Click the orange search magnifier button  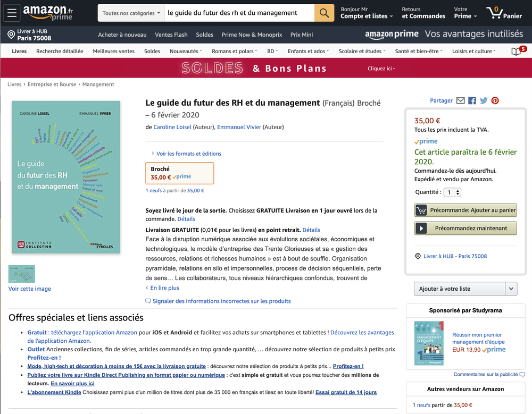(324, 13)
